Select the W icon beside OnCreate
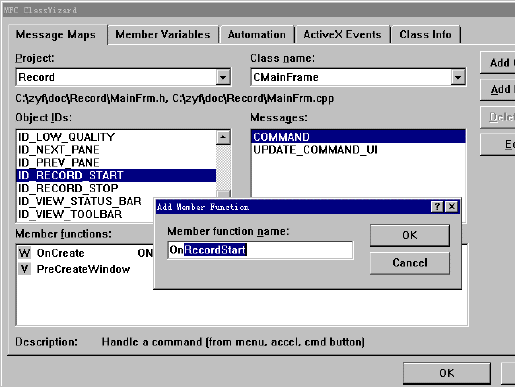Screen dimensions: 515x387 (24, 253)
